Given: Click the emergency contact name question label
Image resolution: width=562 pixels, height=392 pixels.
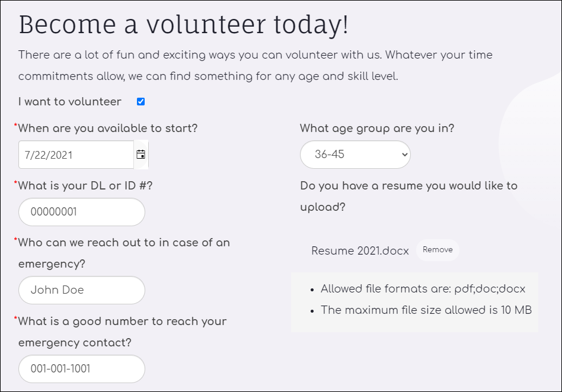Looking at the screenshot, I should (x=124, y=253).
